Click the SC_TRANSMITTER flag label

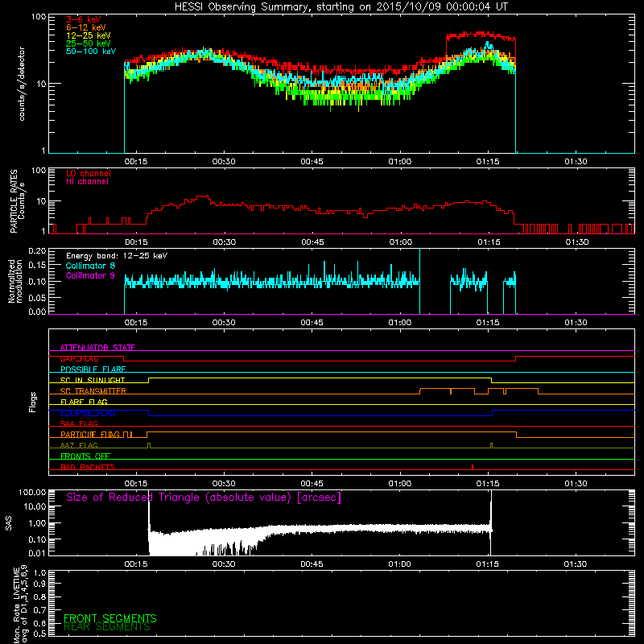point(93,391)
